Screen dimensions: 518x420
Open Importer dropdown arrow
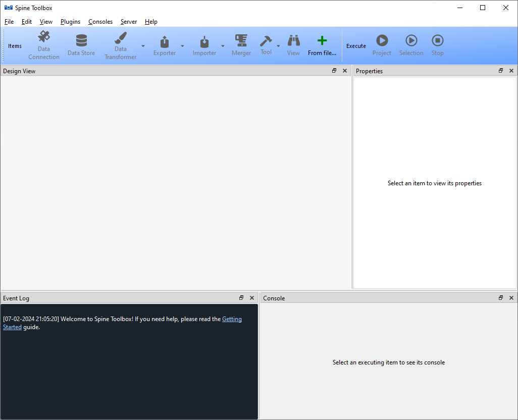coord(223,46)
